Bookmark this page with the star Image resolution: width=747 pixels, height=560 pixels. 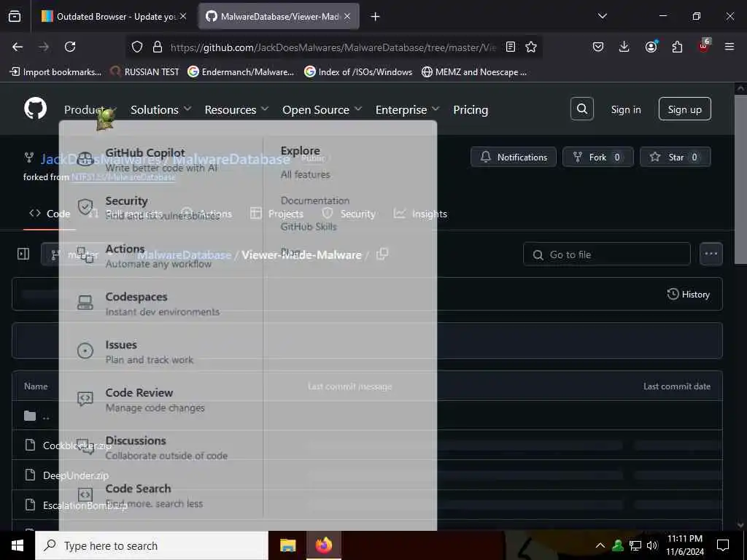(x=531, y=47)
